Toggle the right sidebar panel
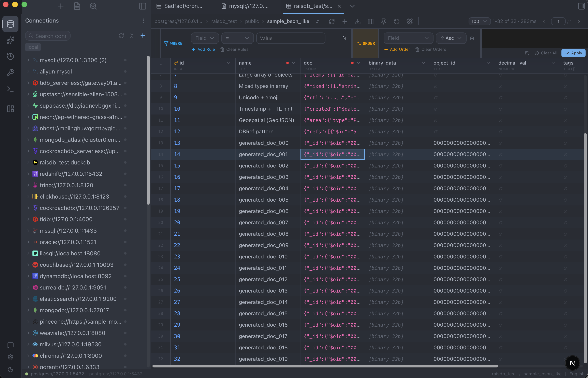This screenshot has height=378, width=588. coord(581,6)
